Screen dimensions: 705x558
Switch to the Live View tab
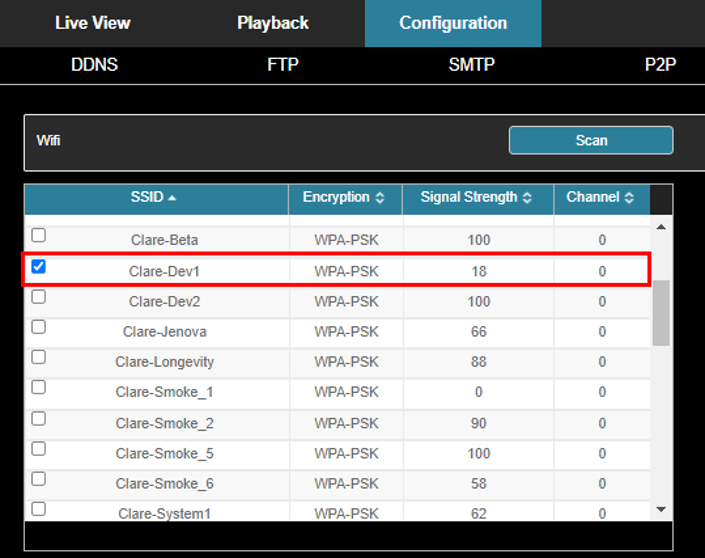(x=92, y=23)
